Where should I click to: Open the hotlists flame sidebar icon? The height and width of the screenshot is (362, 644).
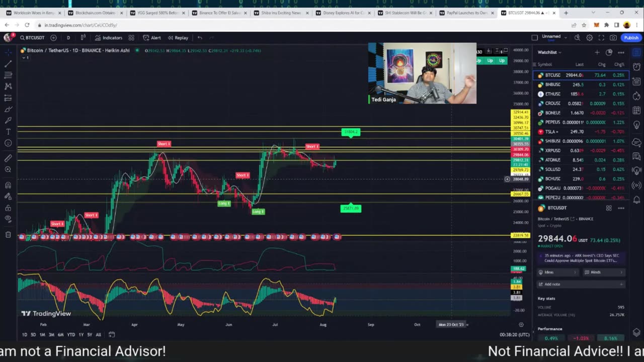click(636, 96)
